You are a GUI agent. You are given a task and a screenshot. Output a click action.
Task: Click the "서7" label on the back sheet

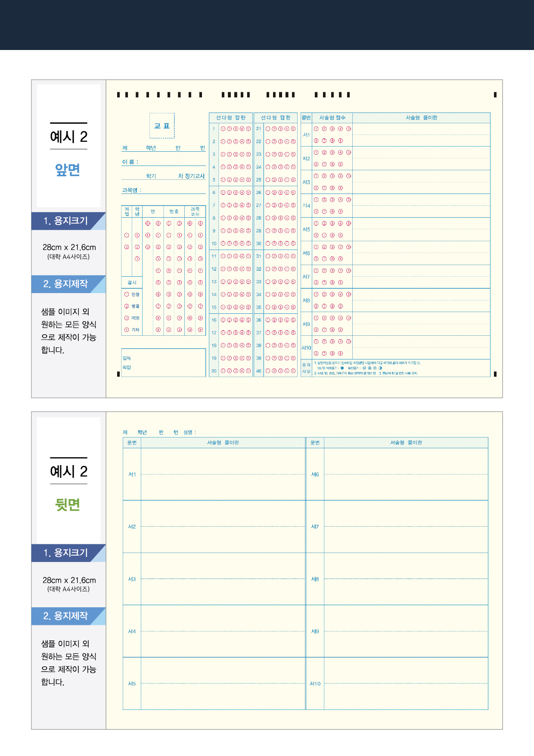[315, 527]
